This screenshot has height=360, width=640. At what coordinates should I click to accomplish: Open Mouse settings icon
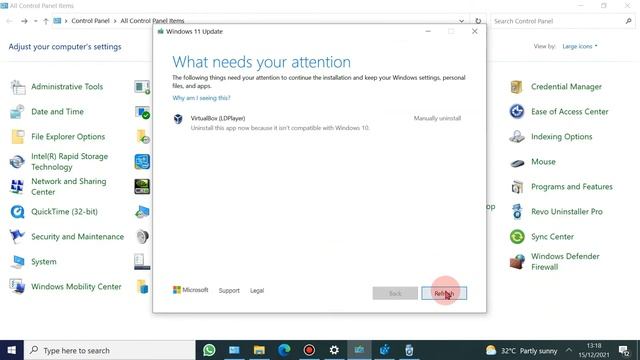(517, 162)
